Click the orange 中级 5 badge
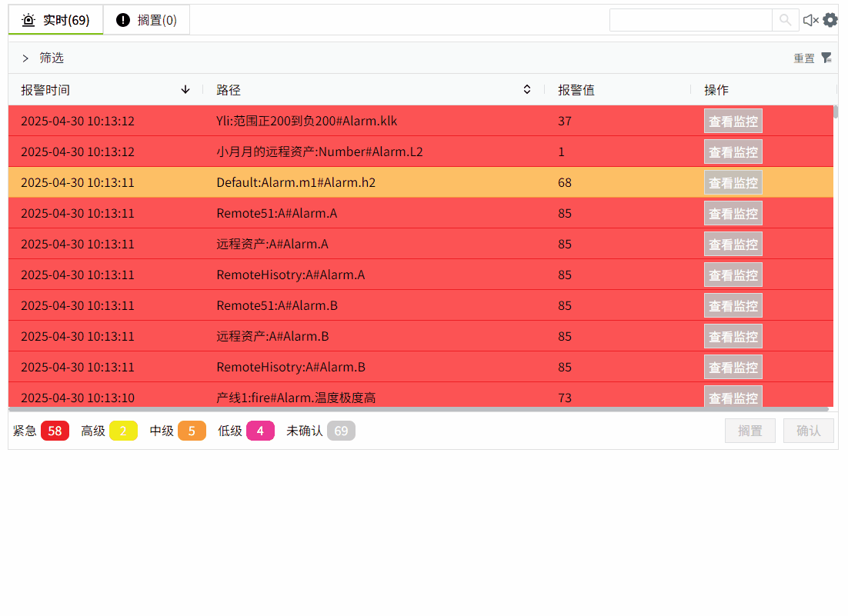This screenshot has height=616, width=848. coord(192,431)
